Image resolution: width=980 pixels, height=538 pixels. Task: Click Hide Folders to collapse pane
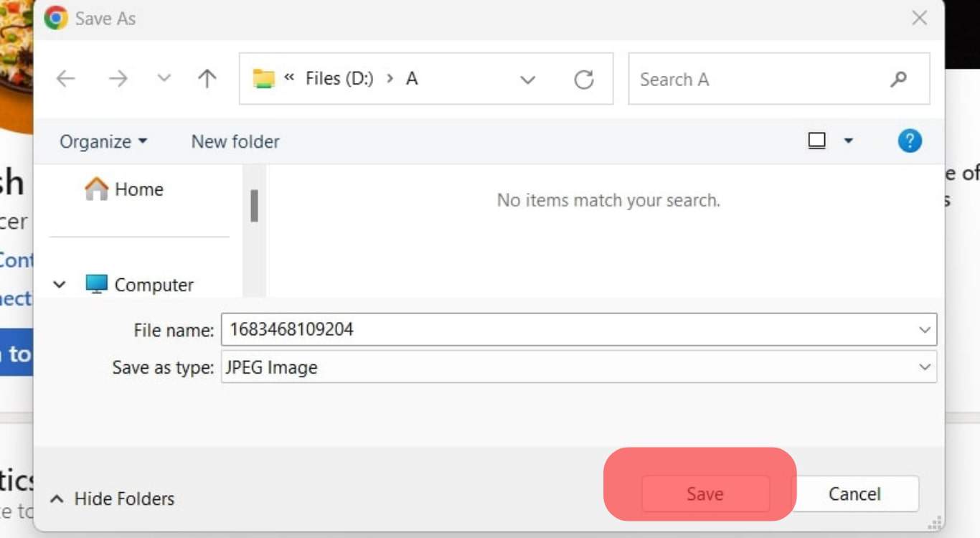[x=113, y=499]
